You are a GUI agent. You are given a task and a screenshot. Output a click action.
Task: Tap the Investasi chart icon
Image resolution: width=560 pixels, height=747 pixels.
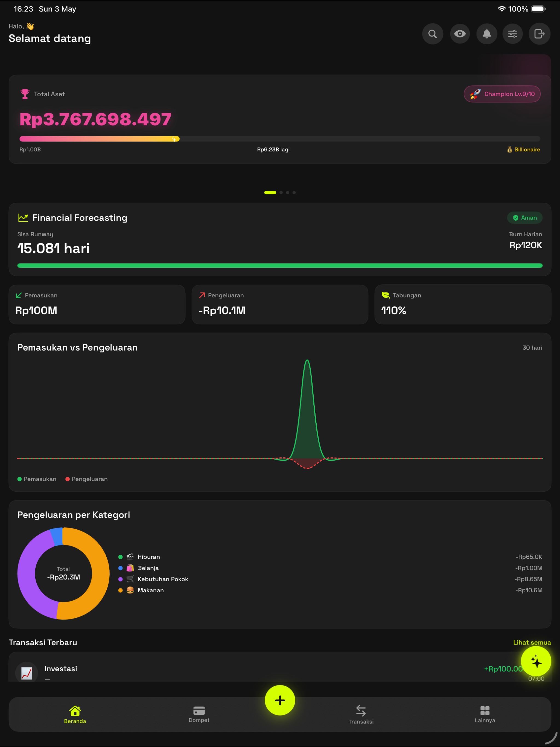click(26, 673)
